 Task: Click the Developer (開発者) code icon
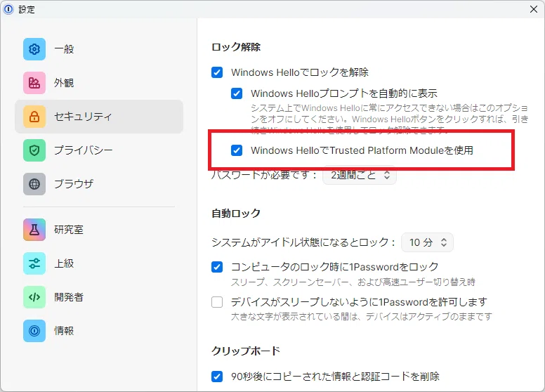pos(34,296)
